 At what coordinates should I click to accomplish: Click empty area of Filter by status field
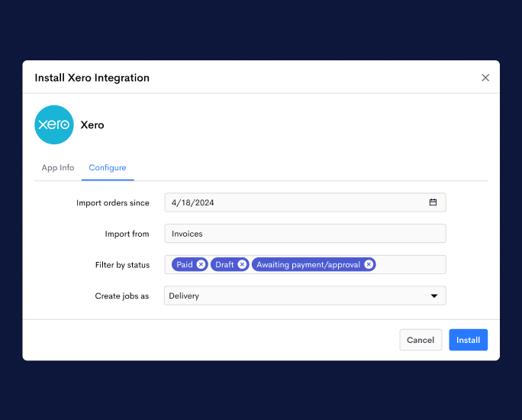[411, 264]
